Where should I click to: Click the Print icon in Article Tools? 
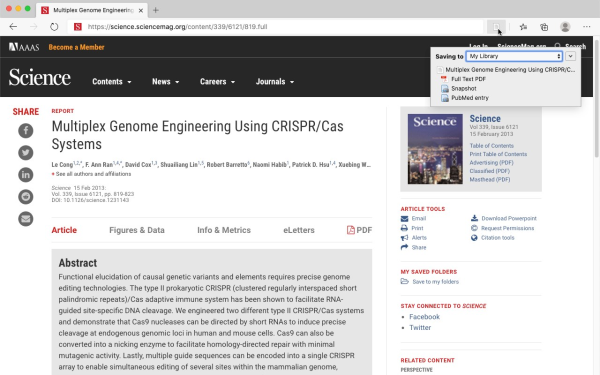click(x=404, y=228)
